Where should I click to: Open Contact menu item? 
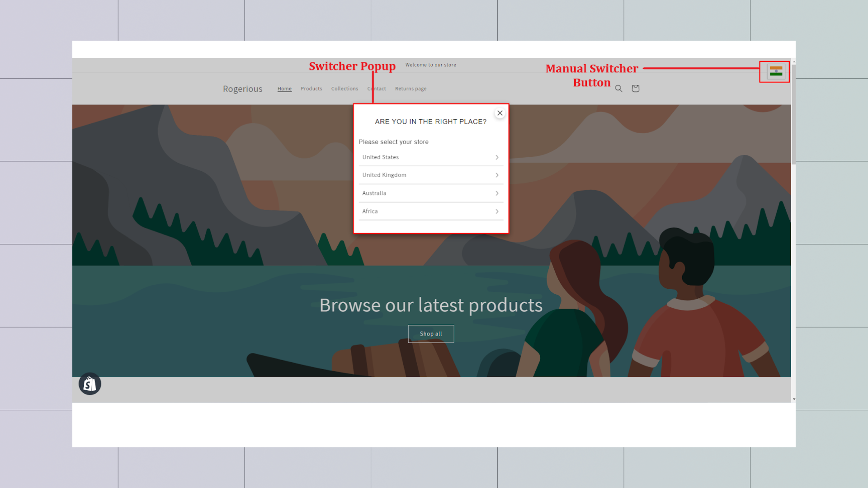(377, 89)
